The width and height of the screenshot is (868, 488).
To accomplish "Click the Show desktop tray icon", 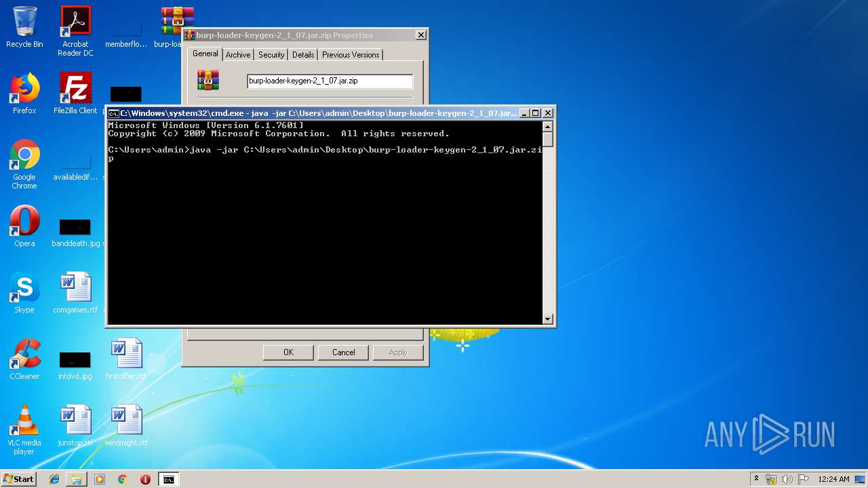I will pos(861,479).
